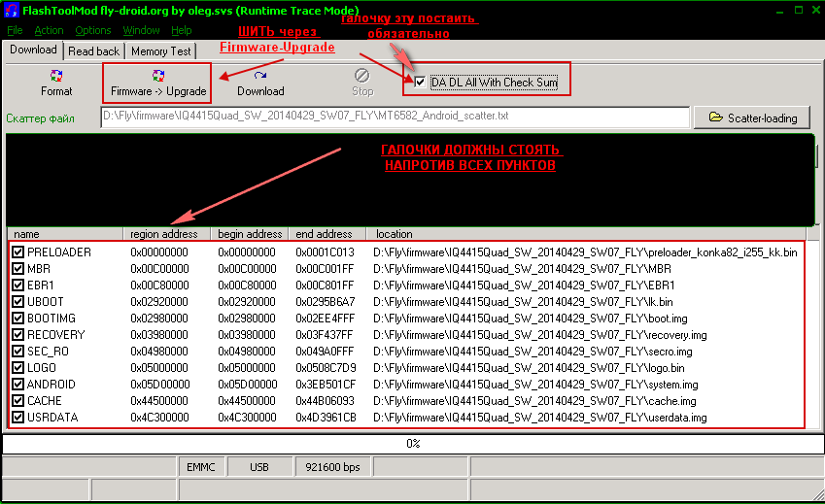Click the Firmware -> Upgrade icon

pos(158,76)
